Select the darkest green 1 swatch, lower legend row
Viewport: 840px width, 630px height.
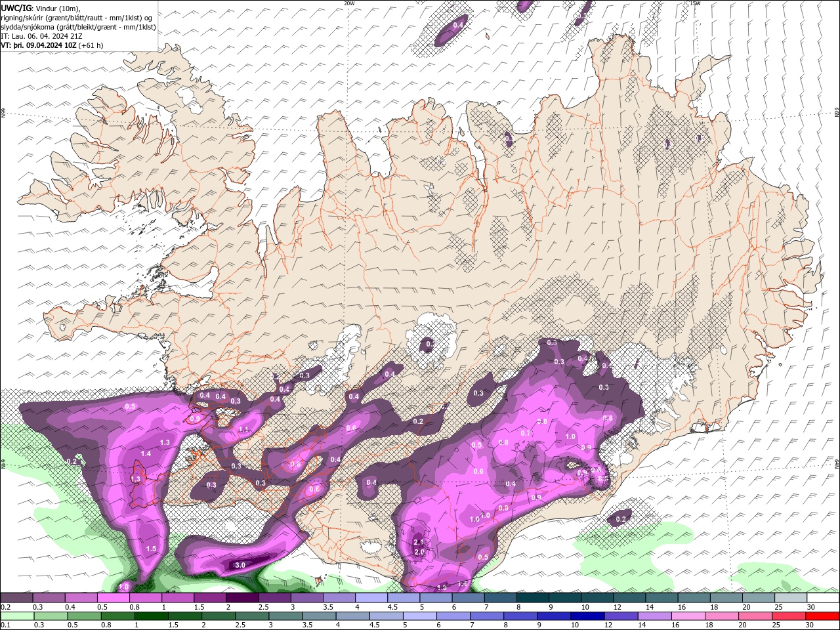pyautogui.click(x=151, y=616)
